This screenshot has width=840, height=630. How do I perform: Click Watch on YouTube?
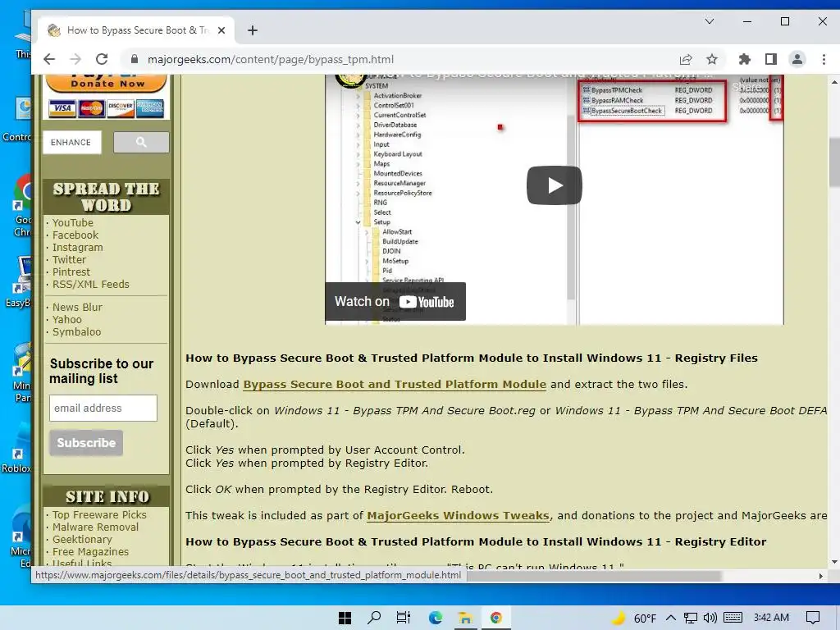[x=395, y=302]
